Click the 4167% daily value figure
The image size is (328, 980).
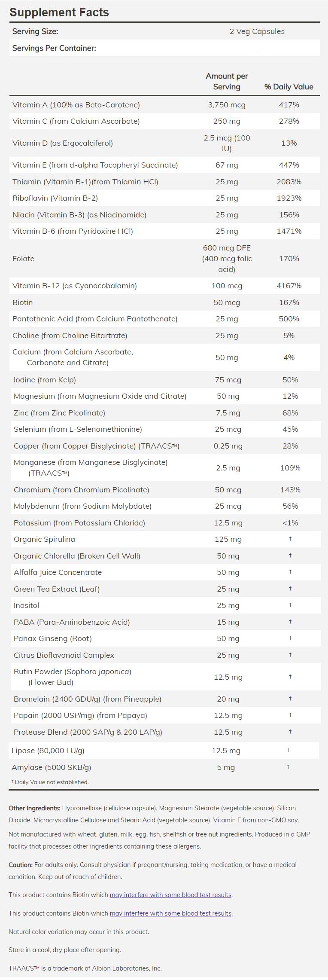point(289,286)
